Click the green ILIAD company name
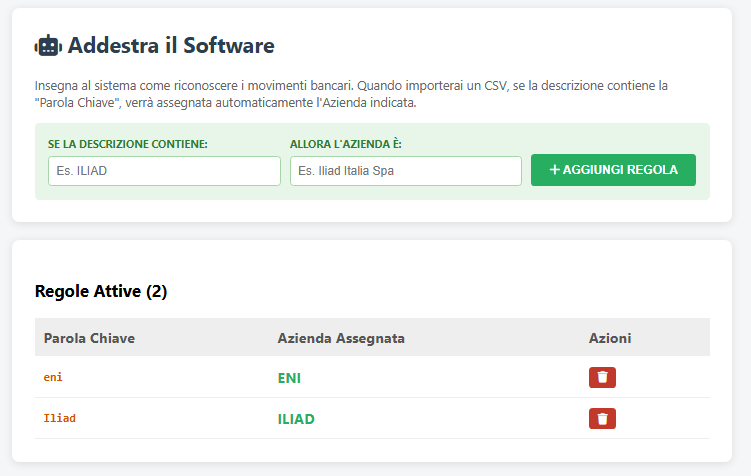The image size is (751, 476). (296, 419)
